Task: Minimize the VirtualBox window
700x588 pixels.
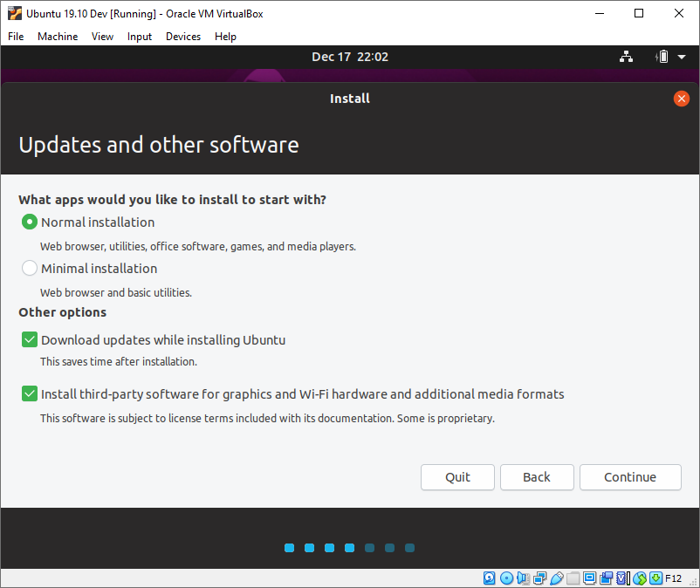Action: tap(600, 13)
